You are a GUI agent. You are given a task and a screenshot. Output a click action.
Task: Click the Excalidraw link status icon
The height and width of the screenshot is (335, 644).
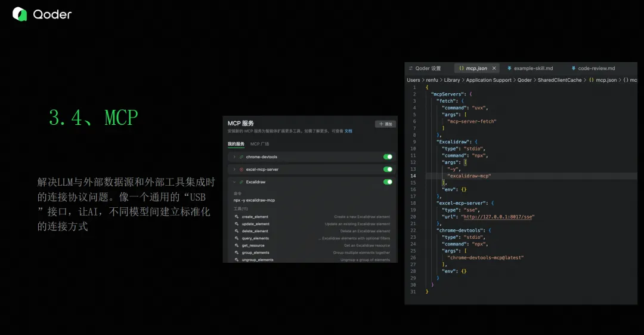point(241,182)
